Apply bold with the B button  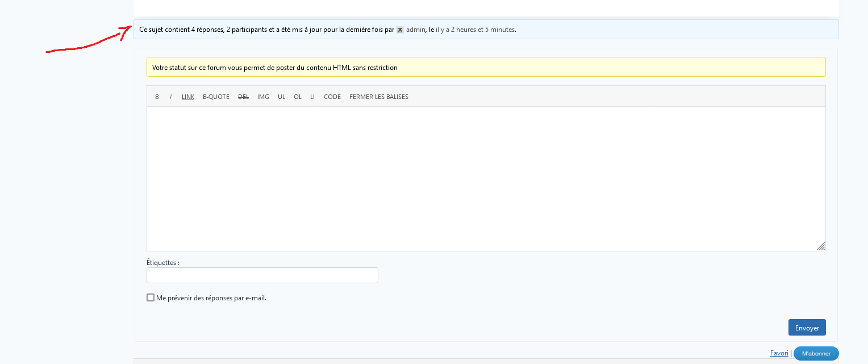[x=157, y=97]
